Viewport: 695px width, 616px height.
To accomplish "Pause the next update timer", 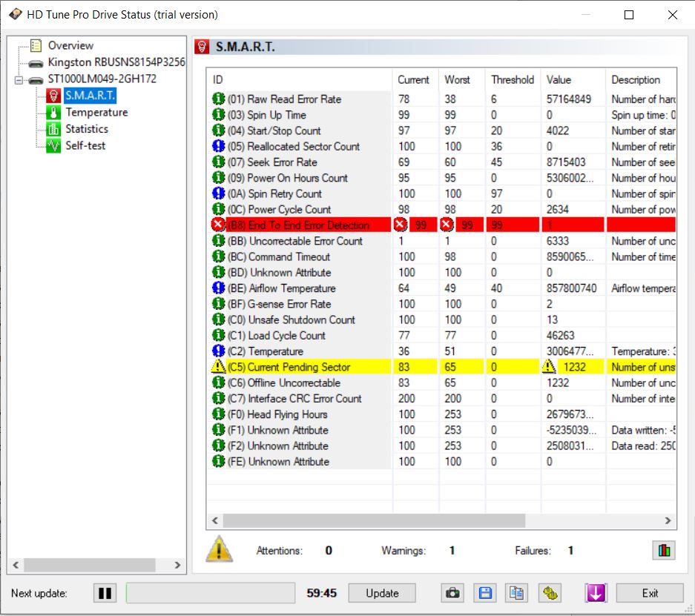I will tap(105, 593).
